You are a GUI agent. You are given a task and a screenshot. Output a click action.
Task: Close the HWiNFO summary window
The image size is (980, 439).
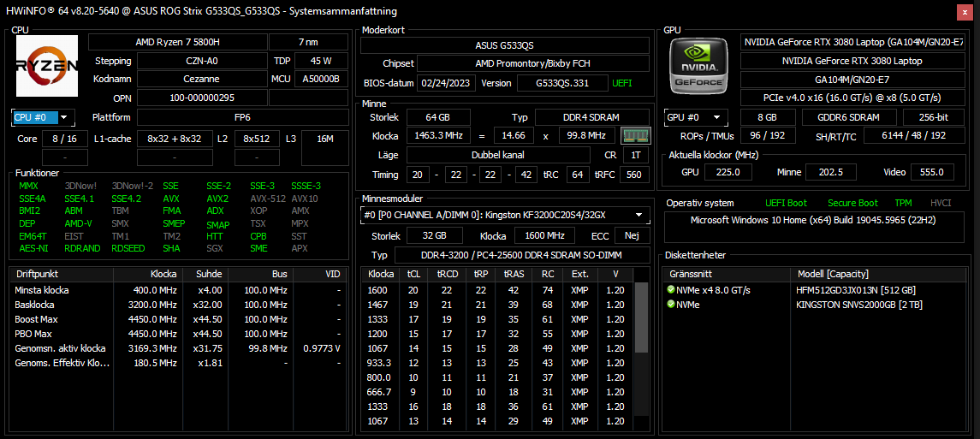point(966,11)
